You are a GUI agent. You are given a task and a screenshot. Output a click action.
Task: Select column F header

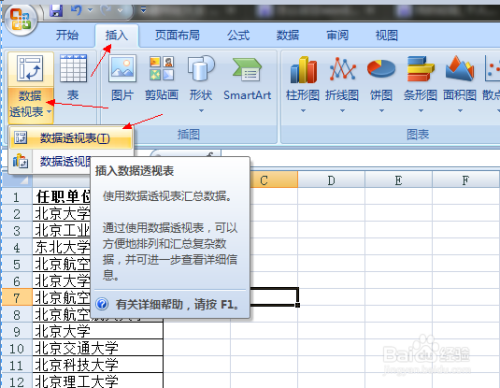click(x=466, y=180)
